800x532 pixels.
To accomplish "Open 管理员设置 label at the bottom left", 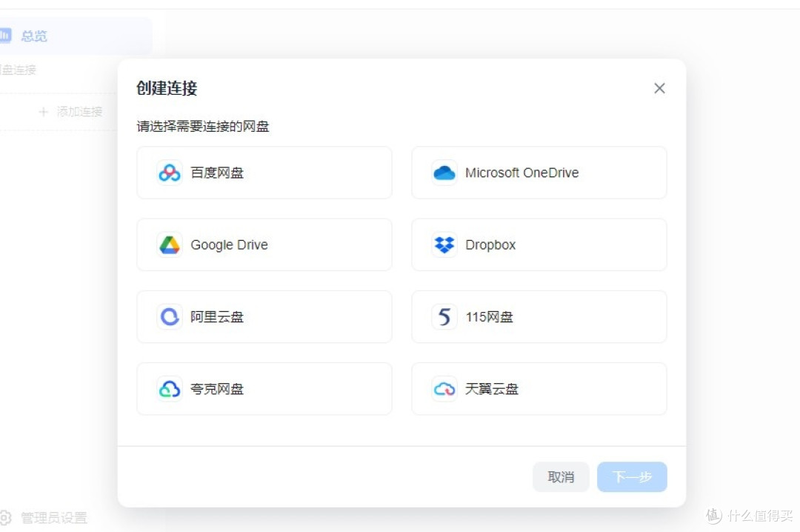I will pos(54,518).
